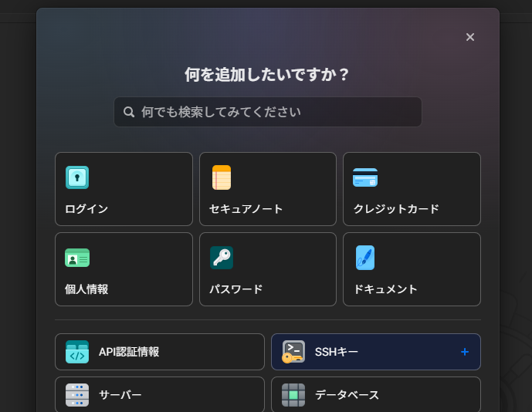The height and width of the screenshot is (412, 532).
Task: Click the Login (ログイン) padlock icon
Action: click(x=77, y=177)
